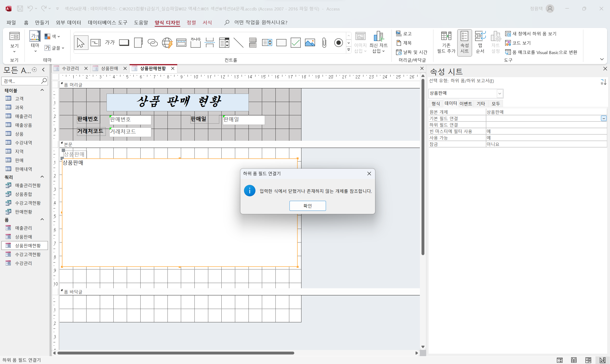Open the 상품판매 object selector dropdown

click(500, 93)
